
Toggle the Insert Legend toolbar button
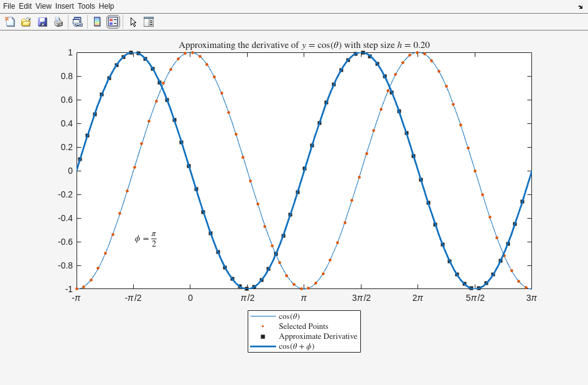pos(113,22)
